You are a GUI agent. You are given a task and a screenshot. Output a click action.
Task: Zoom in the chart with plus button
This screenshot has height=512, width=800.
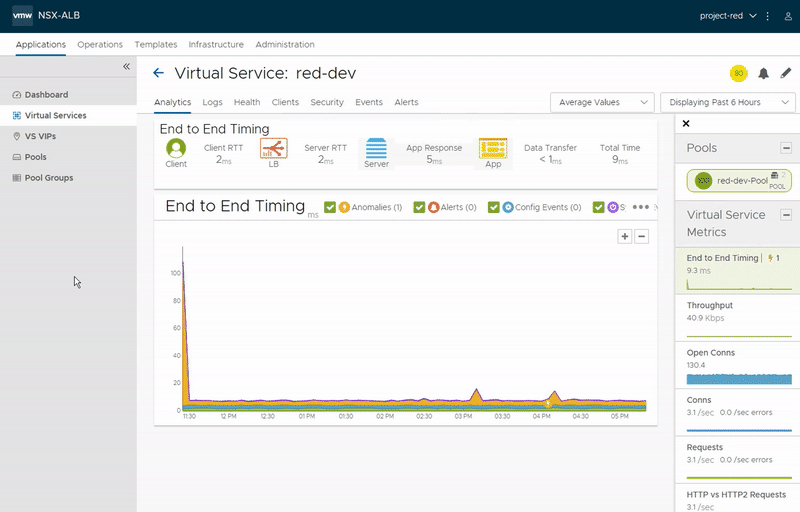coord(624,237)
